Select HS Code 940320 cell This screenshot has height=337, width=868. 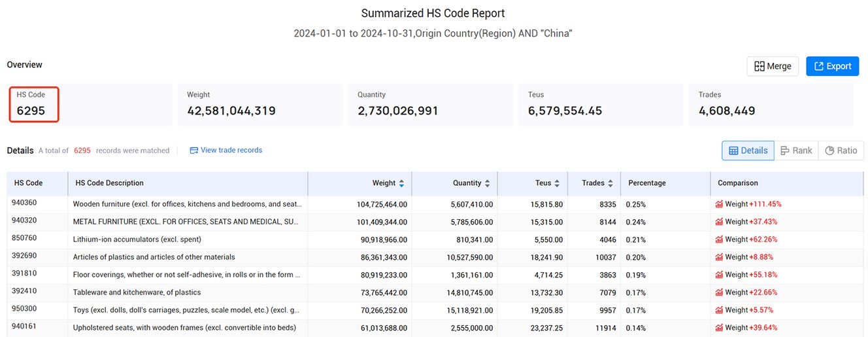[x=37, y=222]
